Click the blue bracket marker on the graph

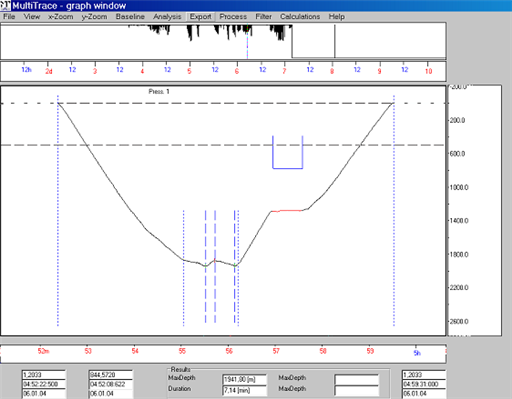288,152
